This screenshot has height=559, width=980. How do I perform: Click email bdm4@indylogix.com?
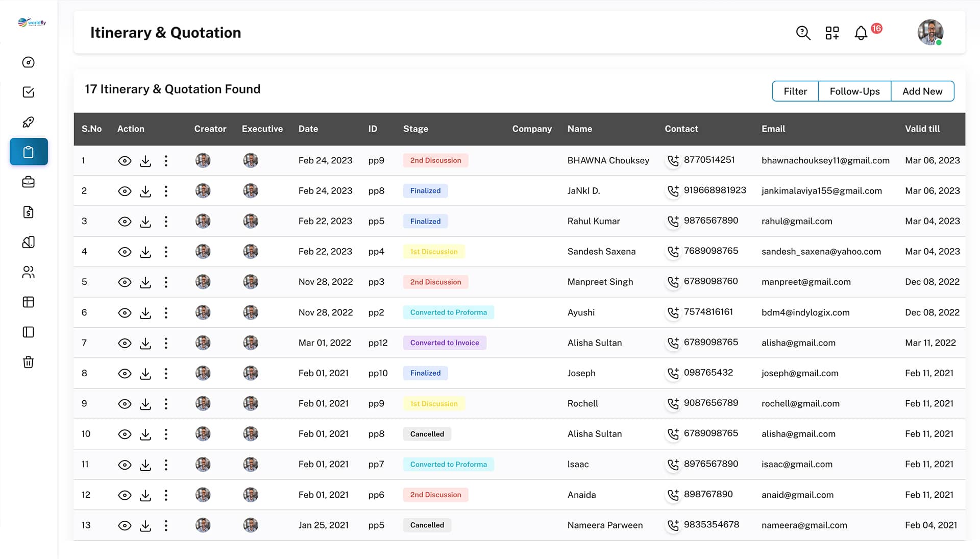(805, 312)
